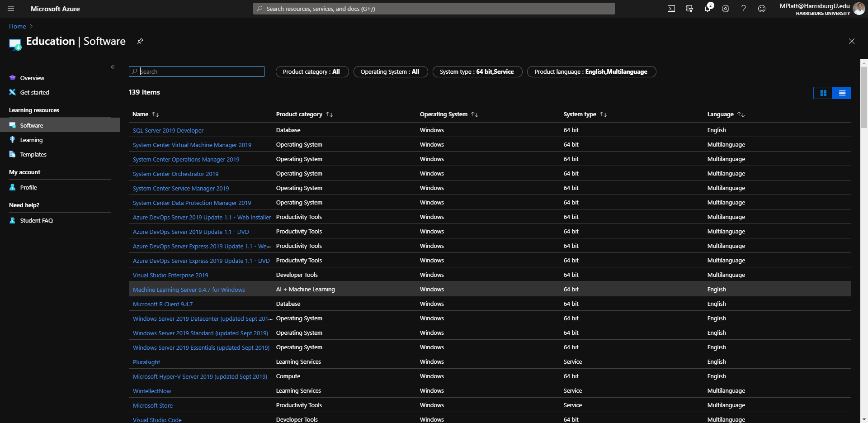The height and width of the screenshot is (423, 868).
Task: Open portal settings gear
Action: [726, 9]
